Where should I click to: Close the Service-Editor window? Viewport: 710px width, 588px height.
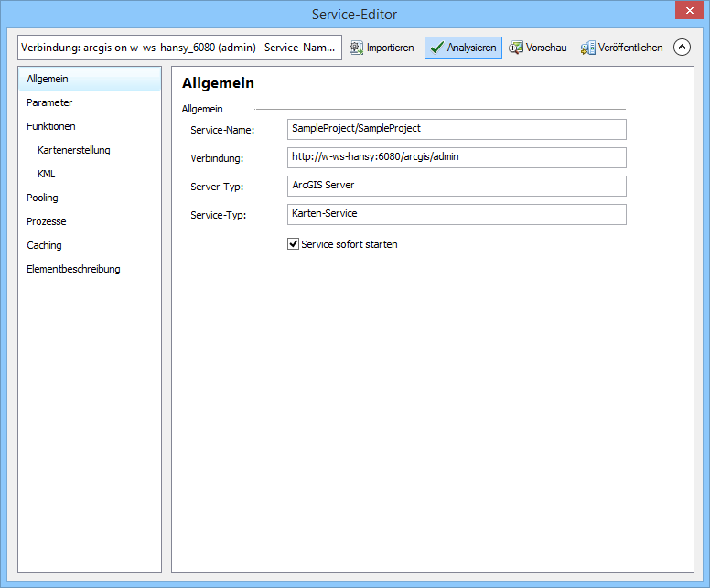(x=686, y=11)
